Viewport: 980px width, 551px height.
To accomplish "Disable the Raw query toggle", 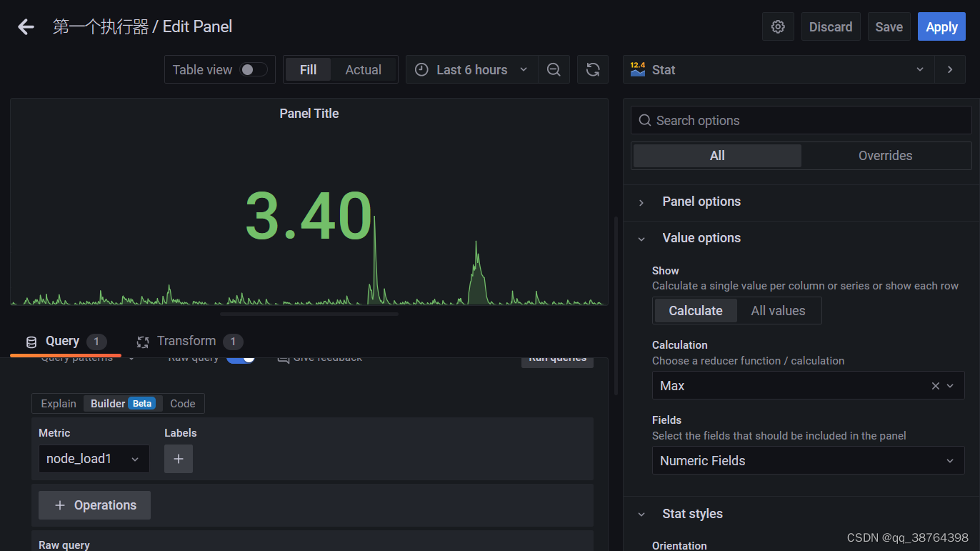I will (241, 357).
